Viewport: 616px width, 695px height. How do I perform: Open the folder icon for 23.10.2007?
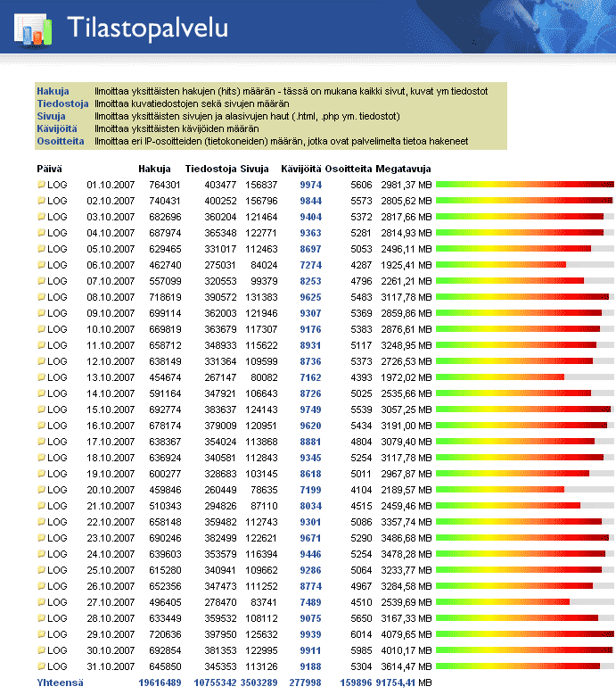42,538
